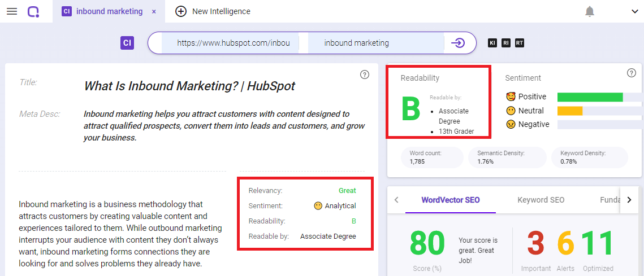Click the page title What Is Inbound Marketing
644x276 pixels.
click(x=189, y=86)
